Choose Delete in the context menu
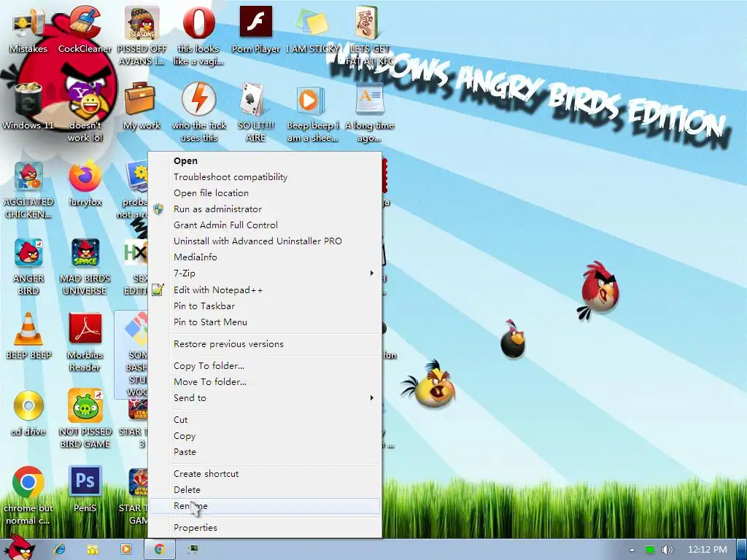 [x=265, y=489]
